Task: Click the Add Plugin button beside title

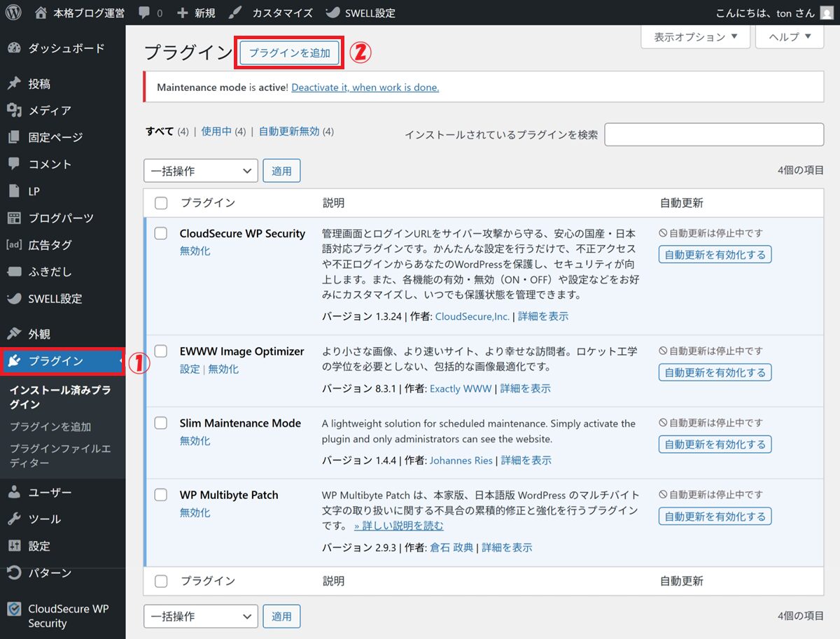Action: tap(290, 53)
